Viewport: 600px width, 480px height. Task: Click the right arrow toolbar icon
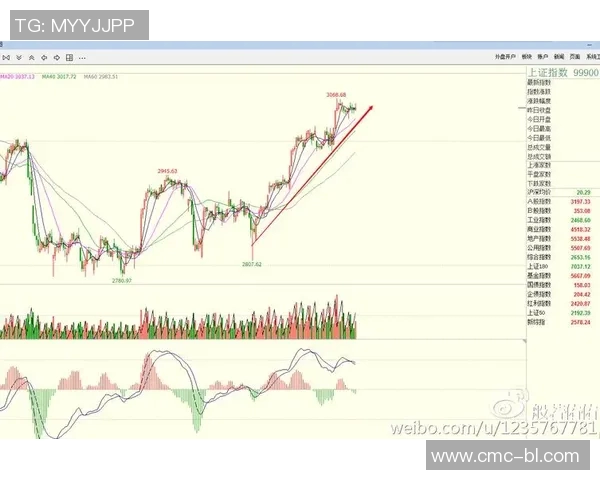57,57
